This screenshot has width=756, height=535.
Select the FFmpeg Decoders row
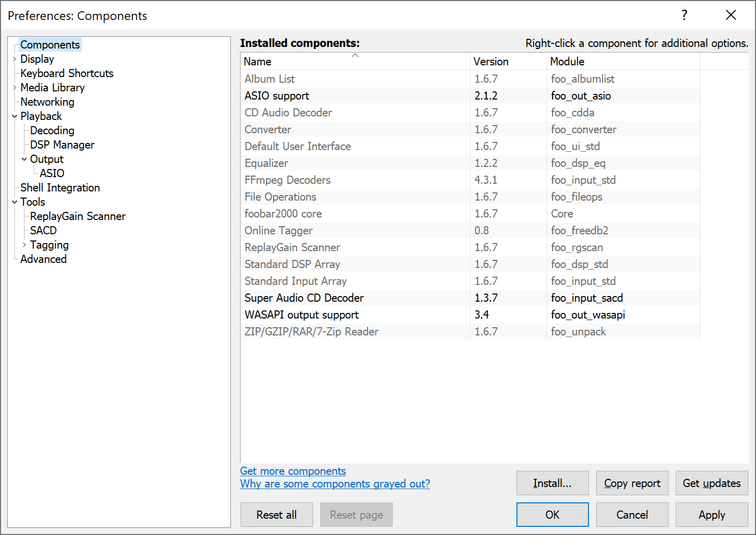[470, 180]
